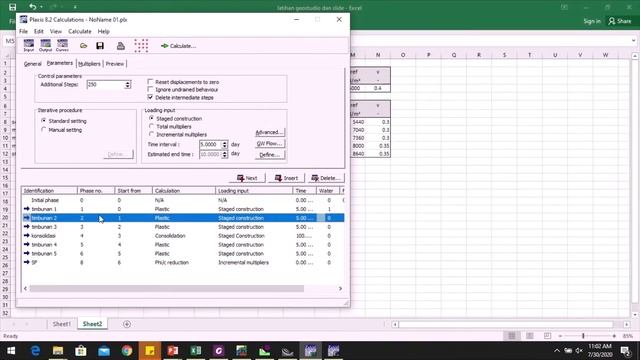Select Total multipliers loading input
The height and width of the screenshot is (360, 640).
pos(151,126)
